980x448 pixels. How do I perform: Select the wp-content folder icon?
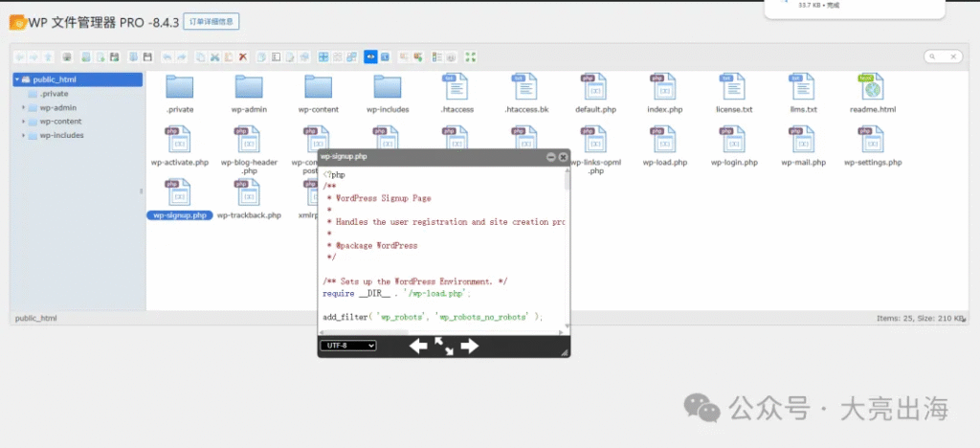pos(318,87)
